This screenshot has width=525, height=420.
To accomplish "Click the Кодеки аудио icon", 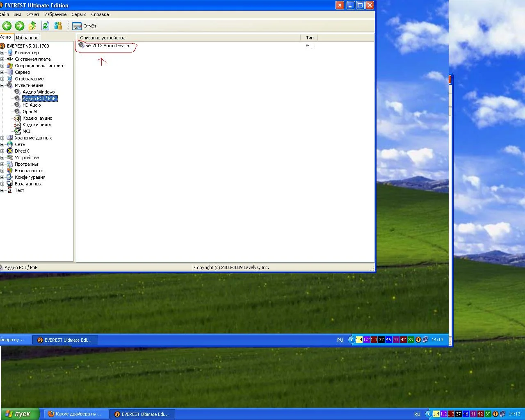I will tap(18, 118).
